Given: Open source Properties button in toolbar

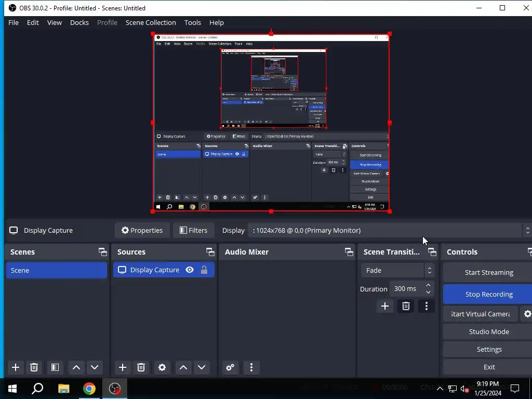Looking at the screenshot, I should click(x=142, y=230).
